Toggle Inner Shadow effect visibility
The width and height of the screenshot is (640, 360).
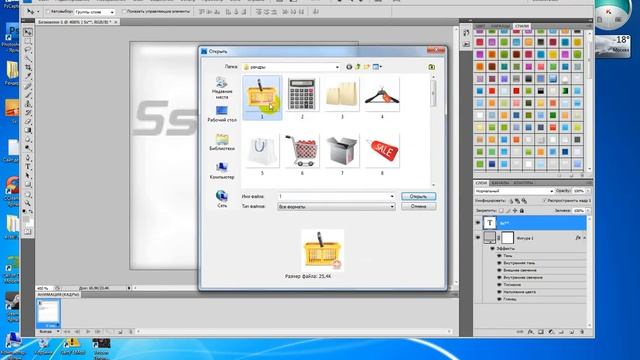499,263
